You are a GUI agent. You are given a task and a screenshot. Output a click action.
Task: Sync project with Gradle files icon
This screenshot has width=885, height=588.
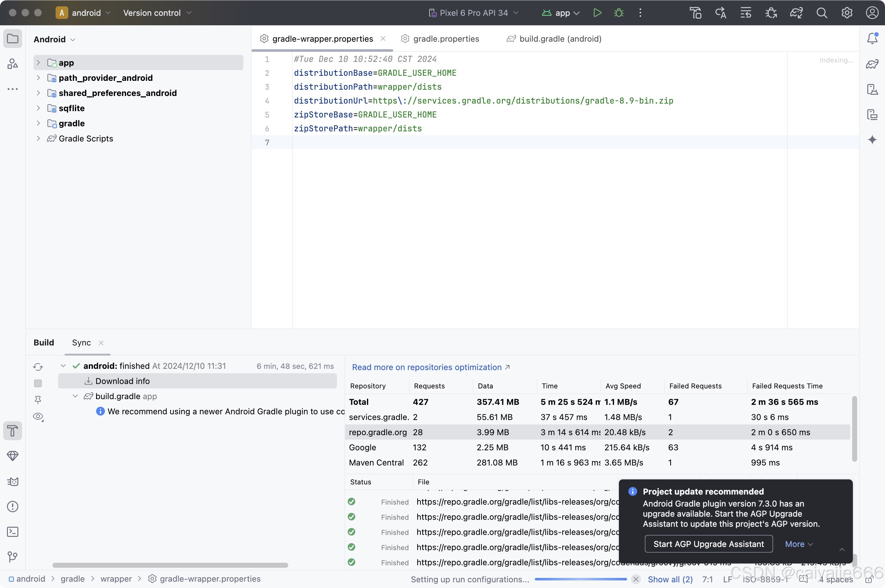[796, 13]
